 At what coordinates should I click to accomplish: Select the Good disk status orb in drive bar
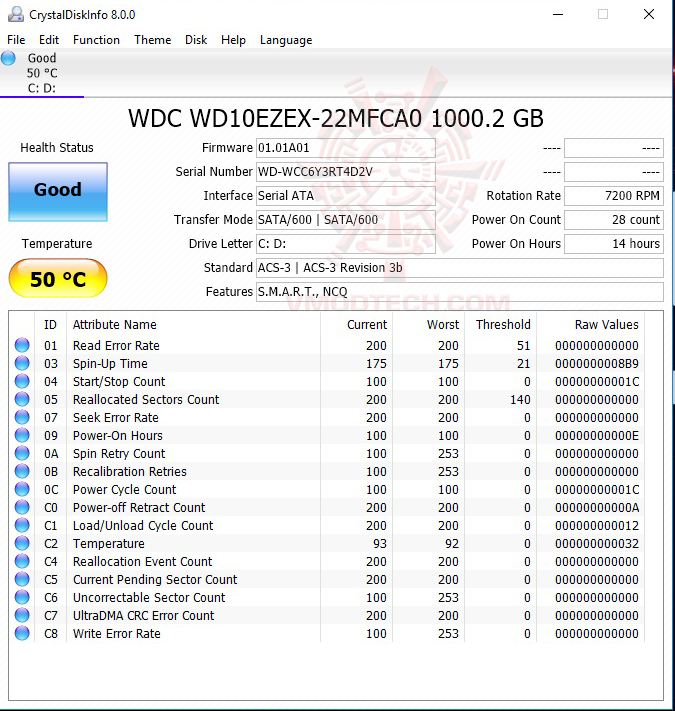(x=8, y=58)
